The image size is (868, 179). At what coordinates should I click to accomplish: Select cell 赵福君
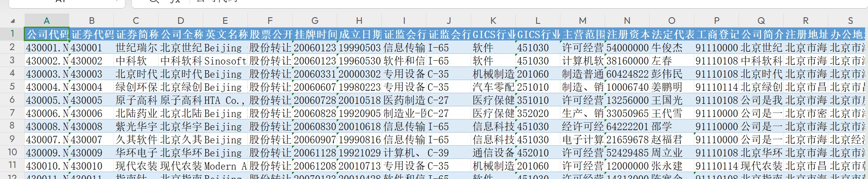coord(672,139)
